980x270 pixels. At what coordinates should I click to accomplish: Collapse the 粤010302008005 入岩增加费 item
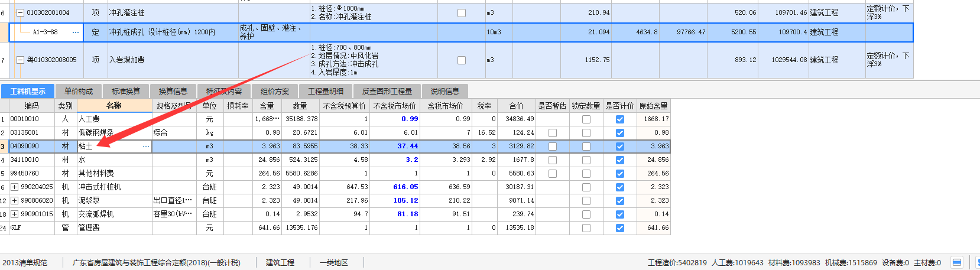pyautogui.click(x=21, y=60)
